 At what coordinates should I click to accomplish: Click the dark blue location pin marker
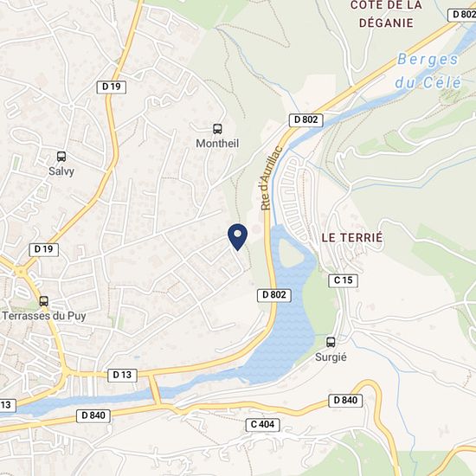tap(237, 237)
